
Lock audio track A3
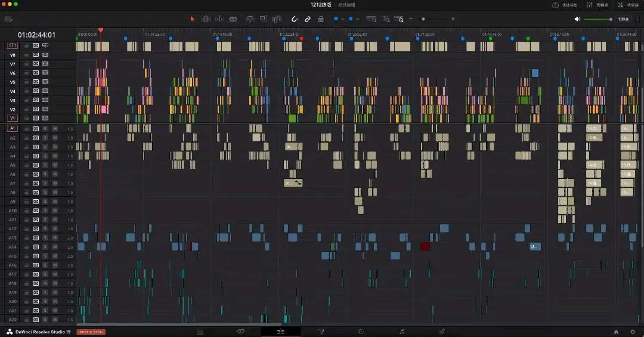point(26,147)
